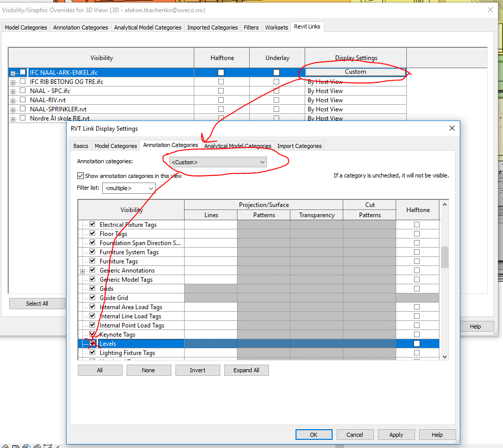Enable Underlay for NAAL-RIV.rvt
The width and height of the screenshot is (503, 448).
(x=276, y=100)
